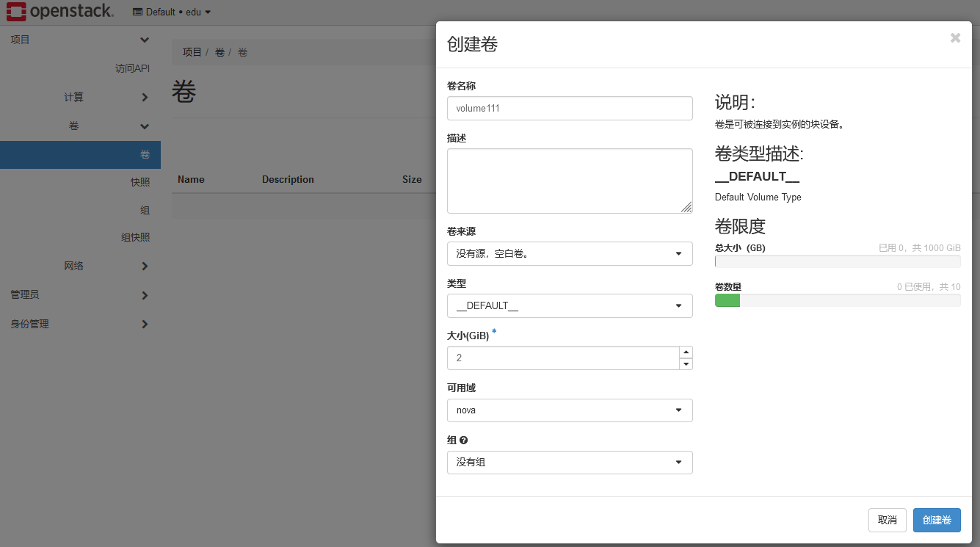Click into the 描述 text area

(569, 181)
